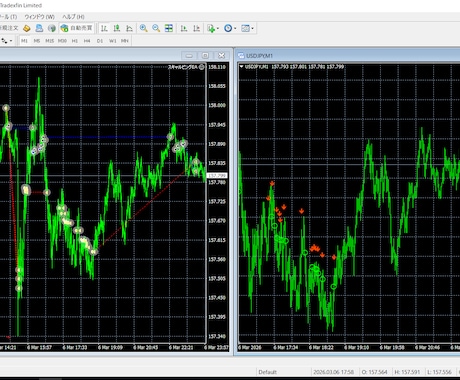Select the MN timeframe
Image resolution: width=460 pixels, height=380 pixels.
point(125,41)
